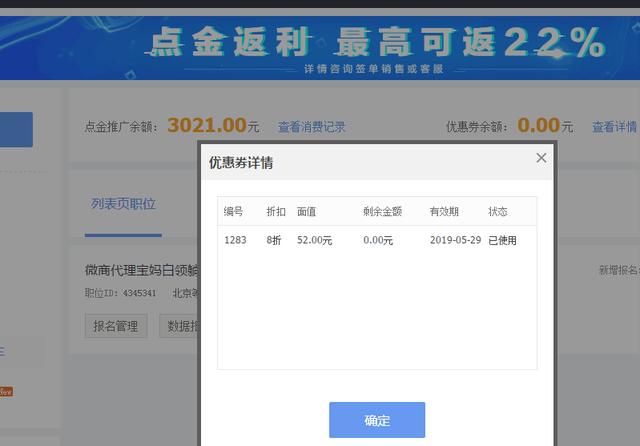The image size is (640, 446).
Task: Switch to the 列表页职位 tab
Action: (x=123, y=204)
